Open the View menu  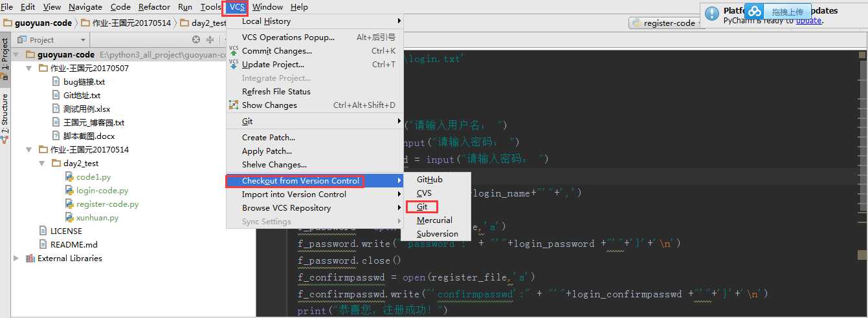tap(52, 6)
